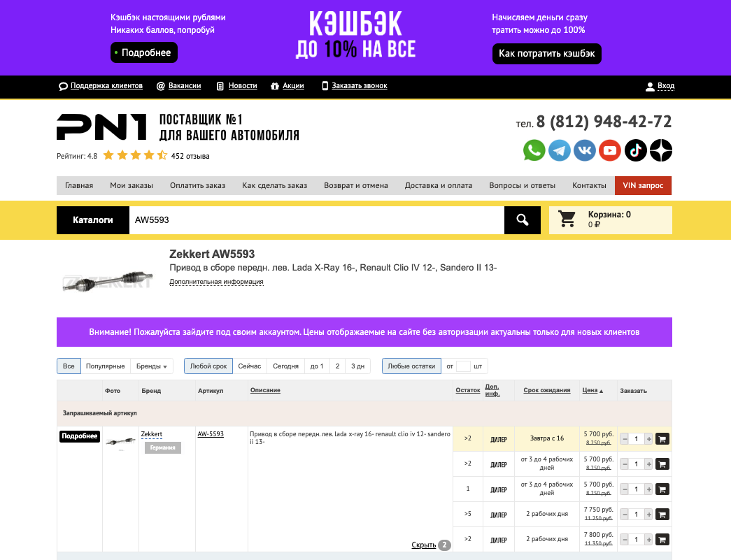Viewport: 731px width, 560px height.
Task: Open 'Поддержка клиентов' link
Action: pyautogui.click(x=106, y=86)
